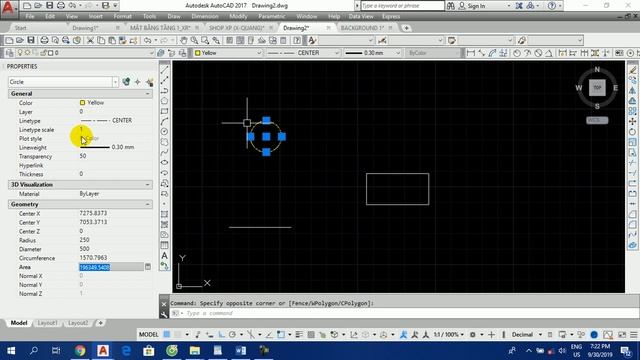Toggle transparency display in status bar

click(311, 334)
